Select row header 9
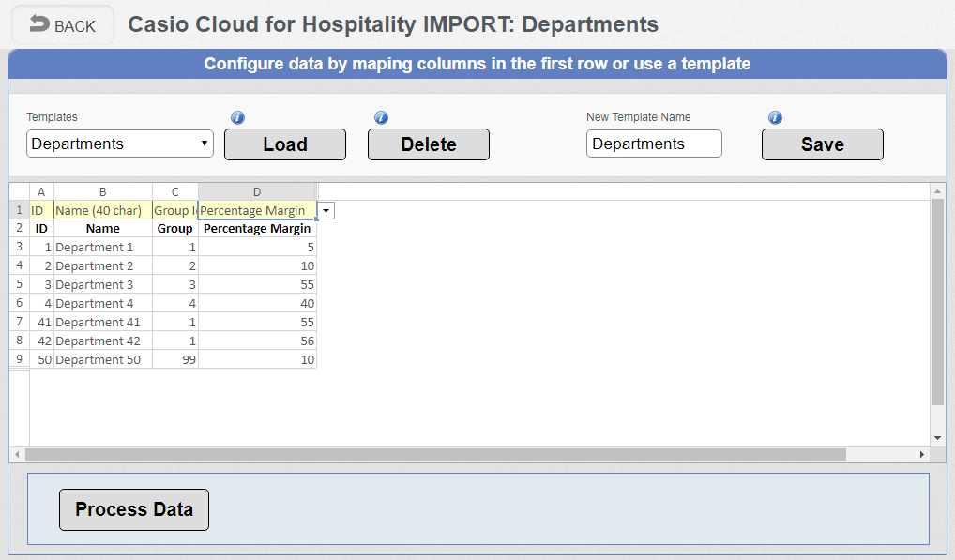 pos(20,359)
